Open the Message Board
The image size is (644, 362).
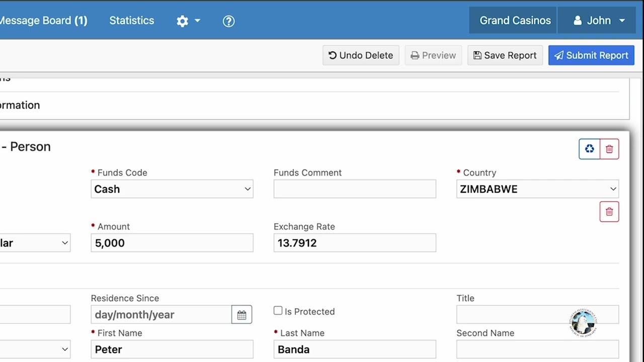[43, 21]
